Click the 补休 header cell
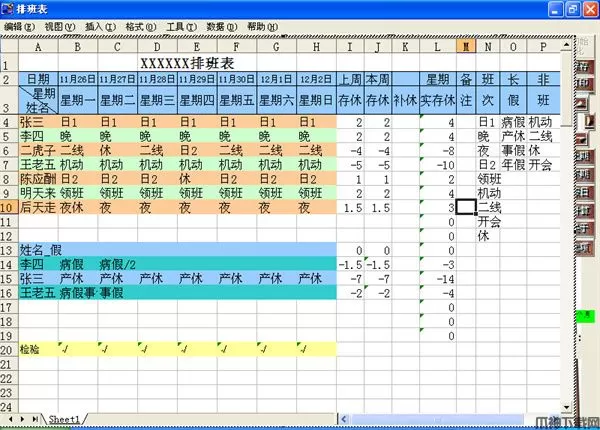The height and width of the screenshot is (430, 600). click(x=405, y=100)
